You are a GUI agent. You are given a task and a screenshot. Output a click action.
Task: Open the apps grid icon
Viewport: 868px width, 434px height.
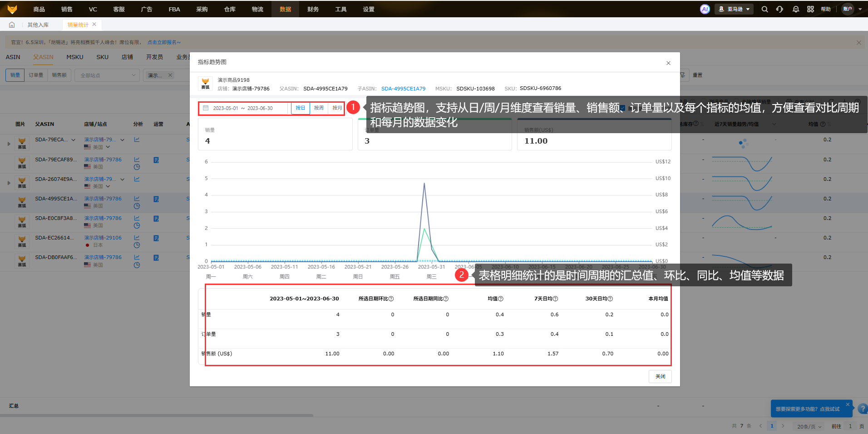click(810, 9)
